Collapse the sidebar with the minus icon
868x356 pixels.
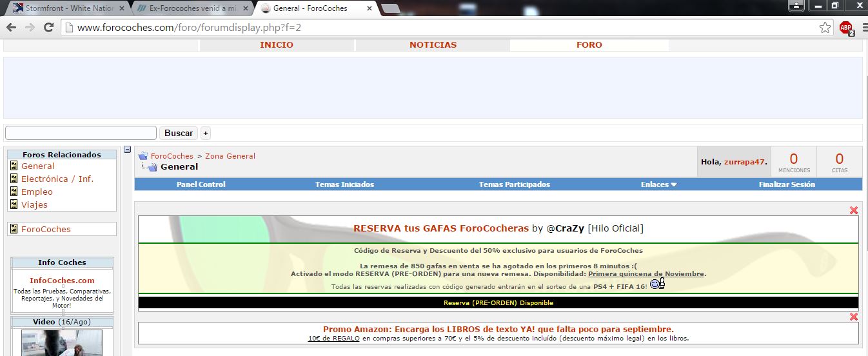128,150
